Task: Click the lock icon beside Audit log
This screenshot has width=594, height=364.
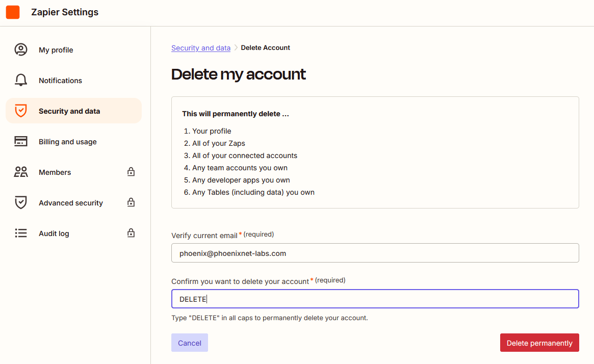Action: (x=131, y=233)
